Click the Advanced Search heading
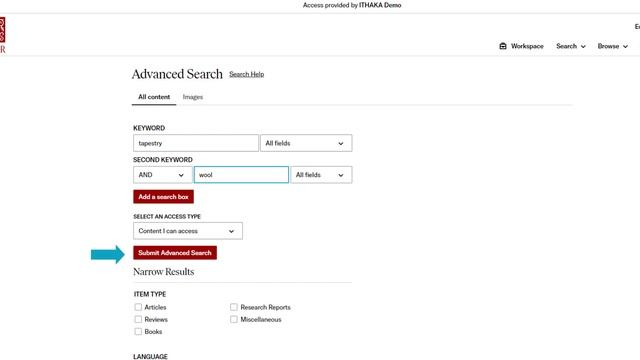 coord(177,74)
